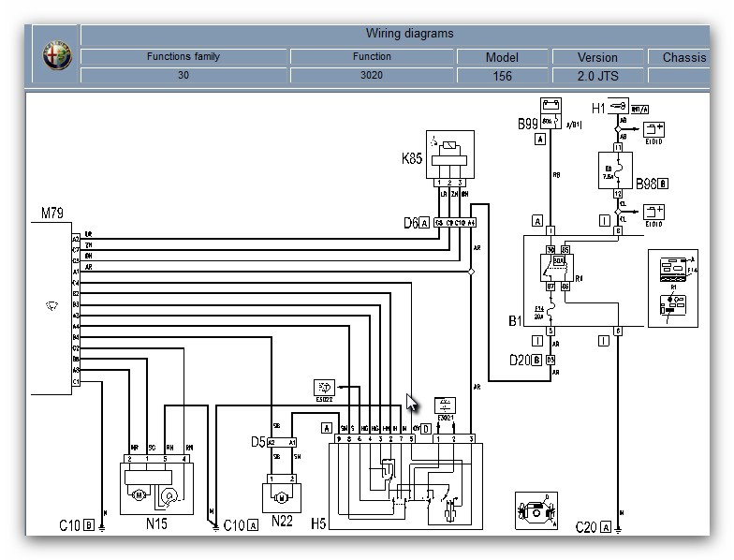Click the Function value 3020 cell
This screenshot has height=560, width=734.
[372, 76]
